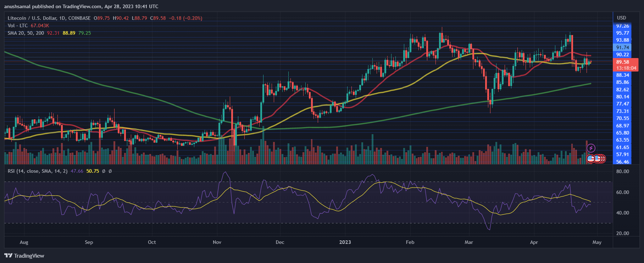
Task: Click the 56.46 price axis label
Action: click(622, 162)
